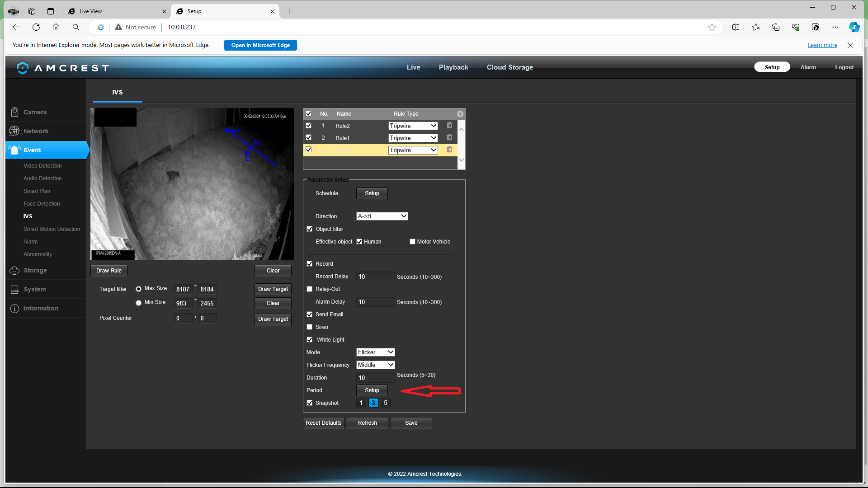The image size is (868, 488).
Task: Click the Record Delay input field
Action: pyautogui.click(x=376, y=277)
